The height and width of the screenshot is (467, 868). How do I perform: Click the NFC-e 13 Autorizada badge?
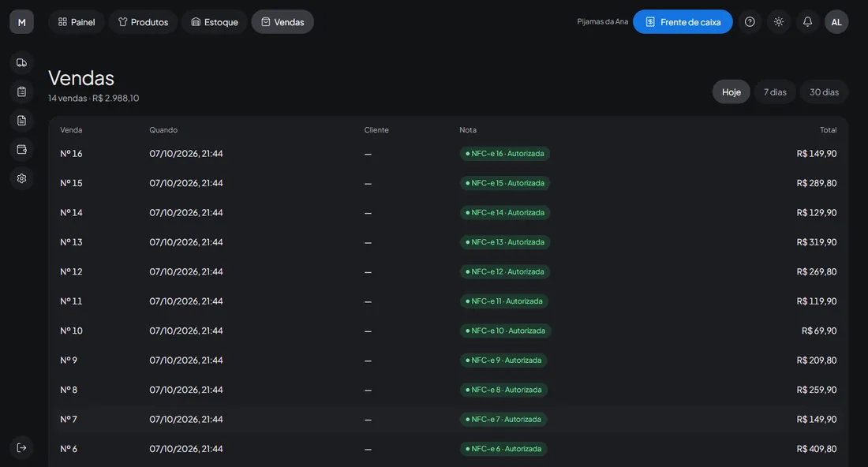504,242
